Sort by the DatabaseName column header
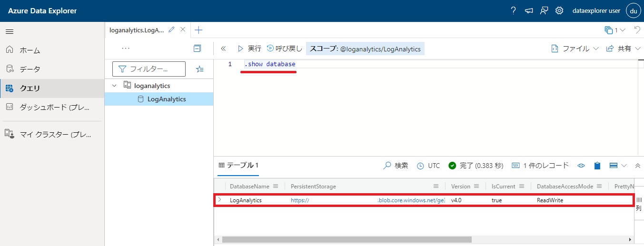Viewport: 644px width, 246px height. click(x=249, y=186)
